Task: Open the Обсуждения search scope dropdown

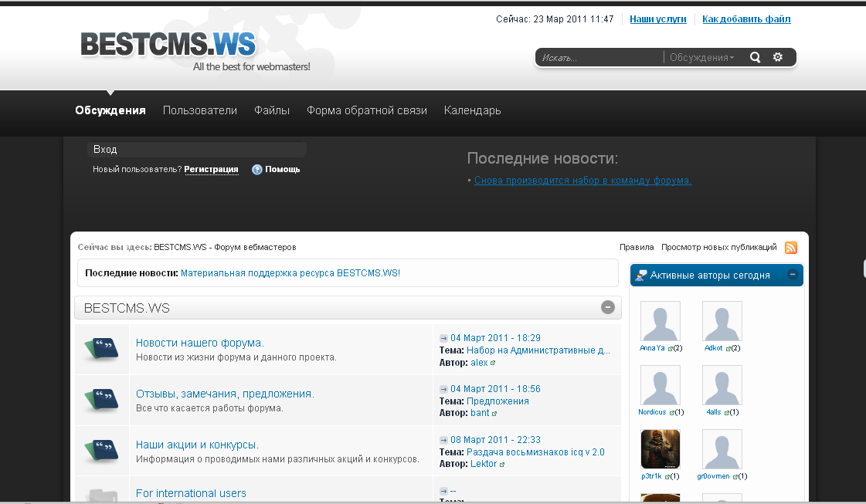Action: pyautogui.click(x=701, y=58)
